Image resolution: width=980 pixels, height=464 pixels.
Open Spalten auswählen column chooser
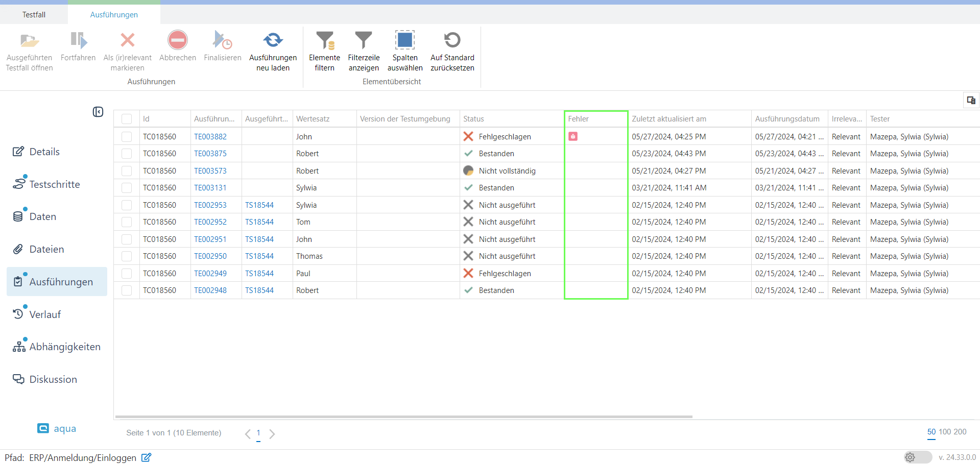tap(404, 40)
